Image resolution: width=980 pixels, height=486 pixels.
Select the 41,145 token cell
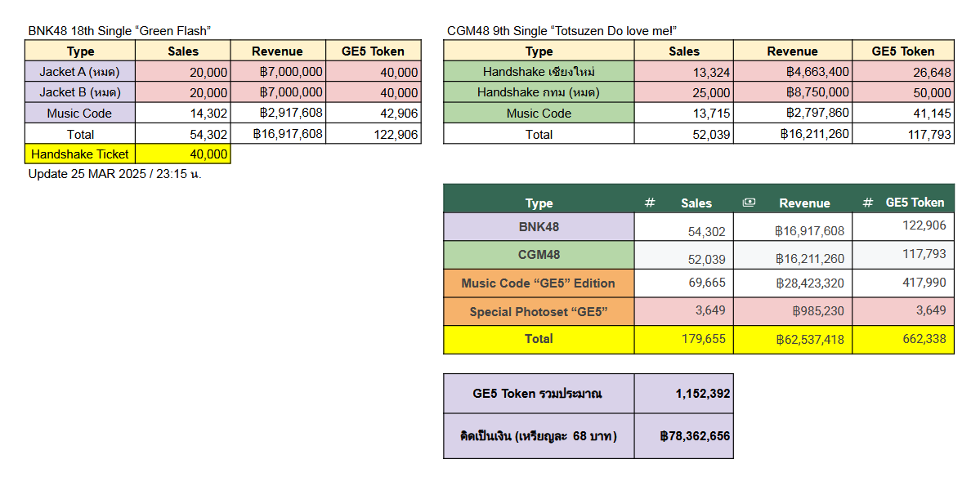904,113
